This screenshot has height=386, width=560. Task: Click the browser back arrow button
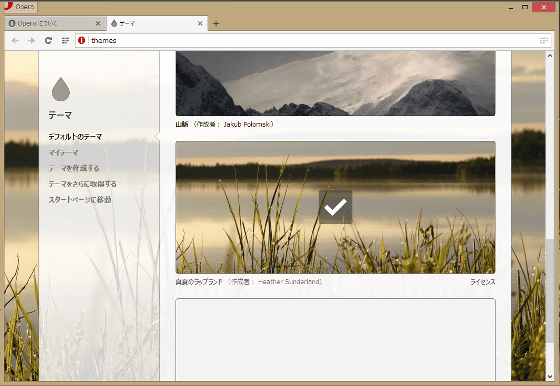point(15,40)
